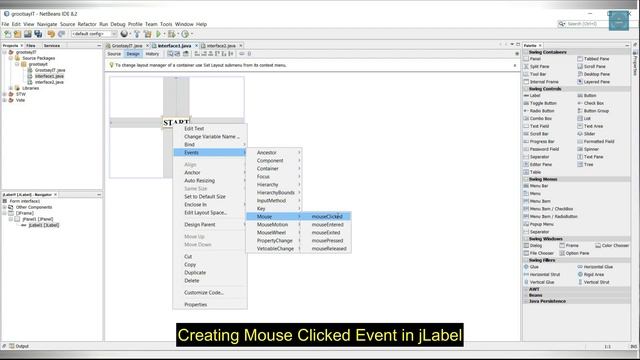Click the Undo toolbar icon
Image resolution: width=640 pixels, height=360 pixels.
click(51, 34)
